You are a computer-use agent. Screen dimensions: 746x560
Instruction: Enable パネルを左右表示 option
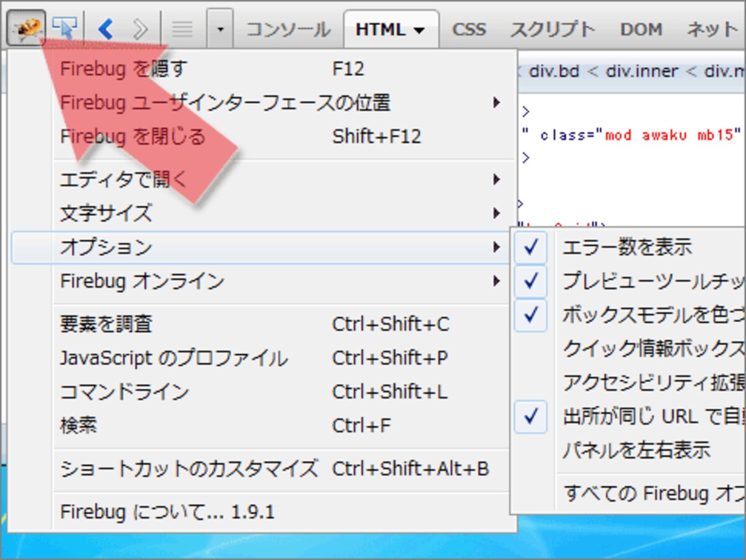click(629, 450)
